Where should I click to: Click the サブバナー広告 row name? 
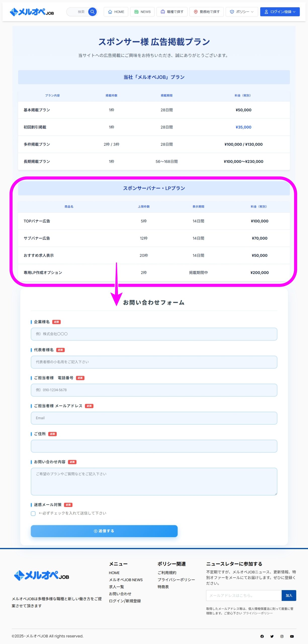(37, 238)
